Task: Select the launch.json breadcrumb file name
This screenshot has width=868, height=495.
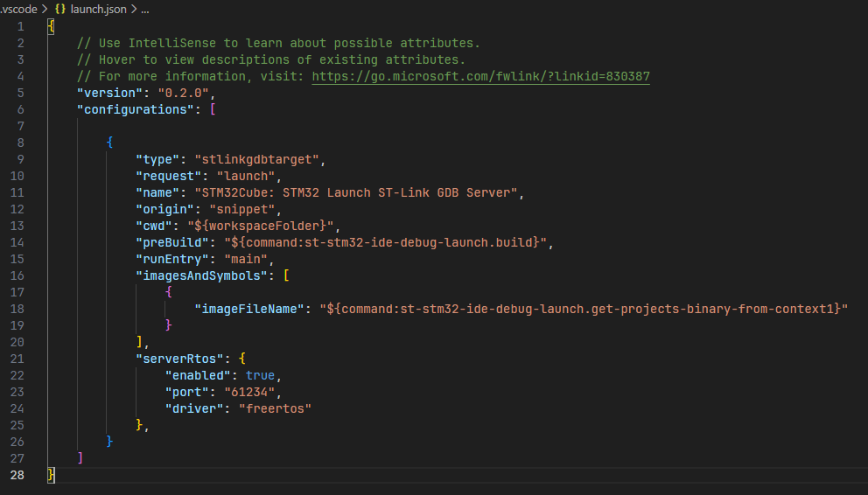Action: [x=98, y=9]
